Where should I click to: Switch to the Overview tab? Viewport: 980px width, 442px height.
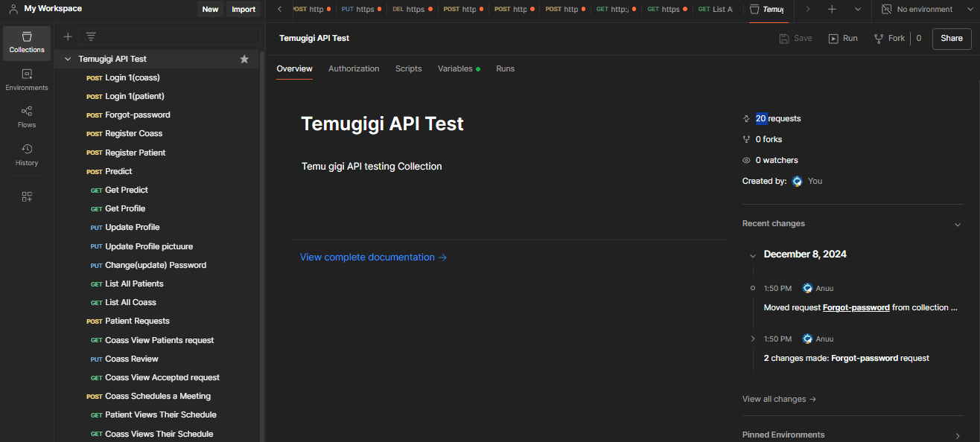(294, 68)
